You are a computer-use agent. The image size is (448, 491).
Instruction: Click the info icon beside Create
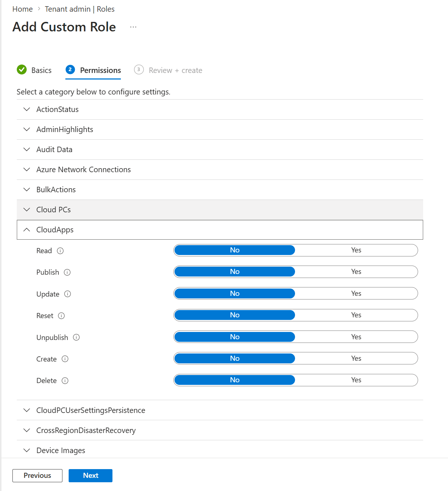click(65, 359)
